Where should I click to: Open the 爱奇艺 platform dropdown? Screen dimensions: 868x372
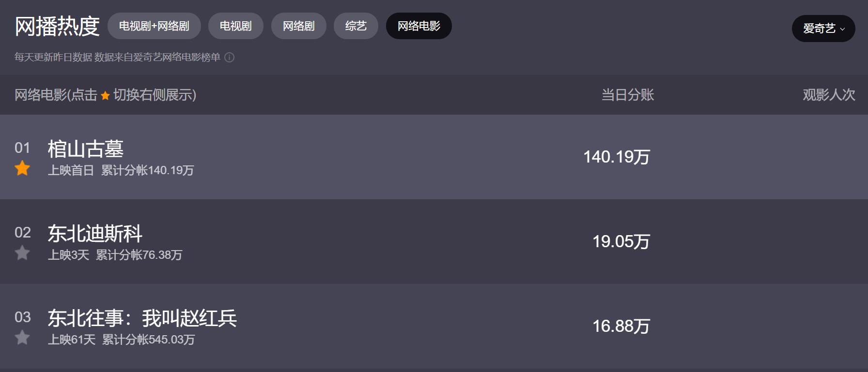point(823,29)
